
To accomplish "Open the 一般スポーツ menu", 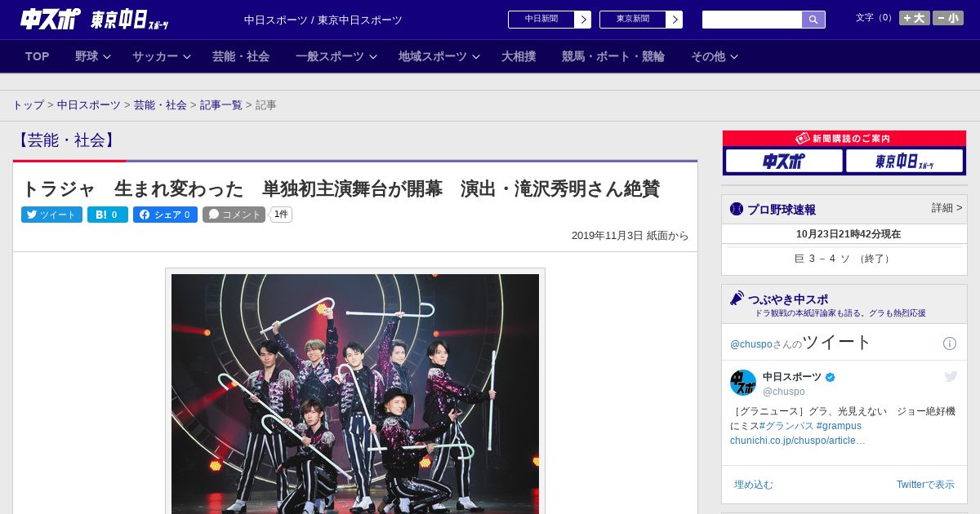I will click(x=330, y=56).
